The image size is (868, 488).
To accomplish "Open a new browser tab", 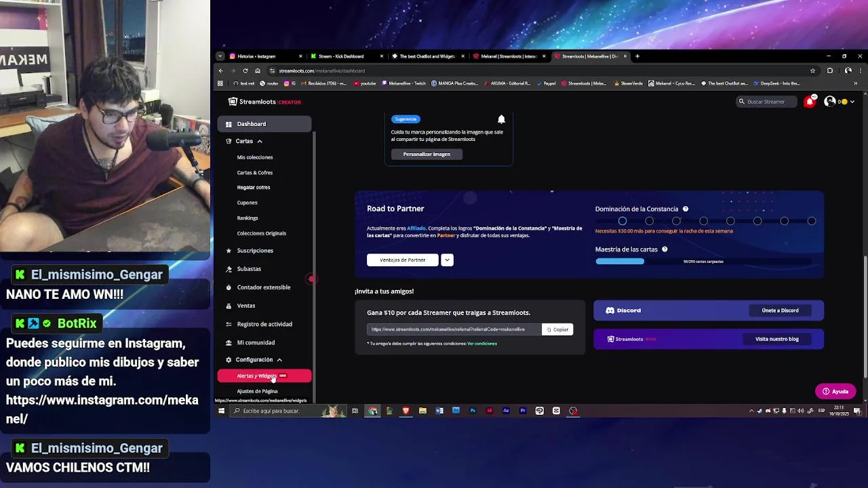I will click(x=637, y=56).
